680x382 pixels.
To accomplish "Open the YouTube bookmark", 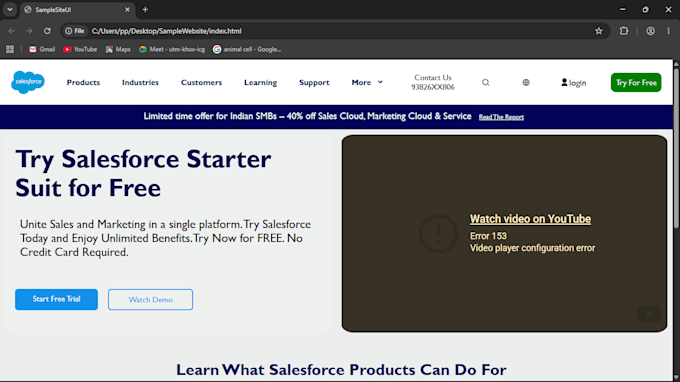I will [x=80, y=49].
